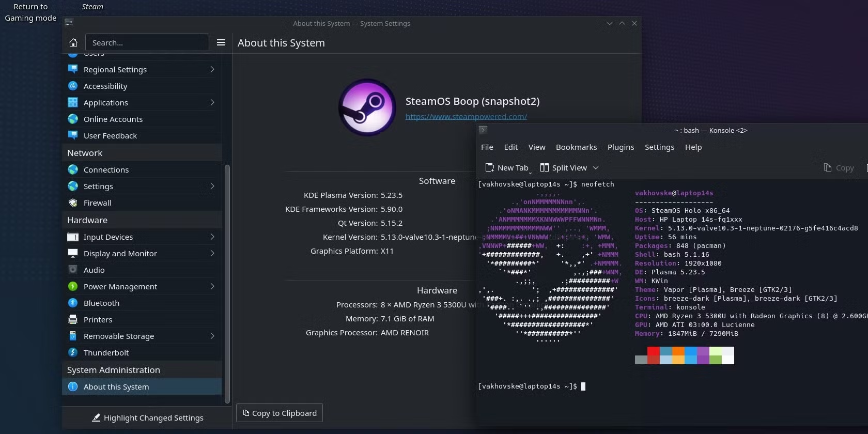The height and width of the screenshot is (434, 868).
Task: Open the hamburger menu beside search
Action: click(221, 42)
